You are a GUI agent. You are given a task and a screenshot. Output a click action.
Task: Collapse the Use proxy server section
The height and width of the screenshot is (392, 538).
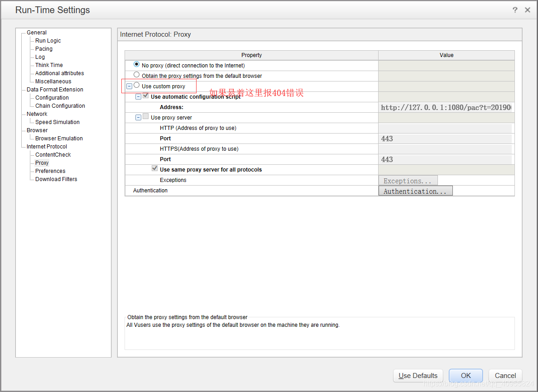(x=138, y=118)
